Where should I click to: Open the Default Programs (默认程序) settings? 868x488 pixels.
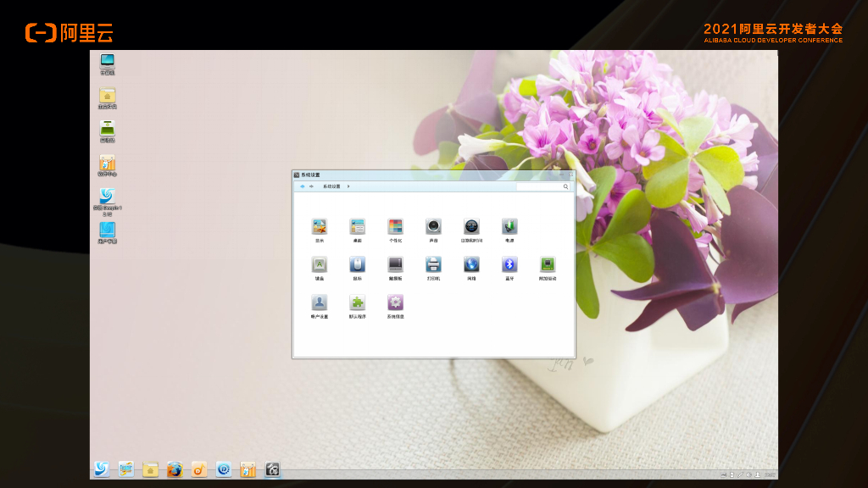pos(358,303)
